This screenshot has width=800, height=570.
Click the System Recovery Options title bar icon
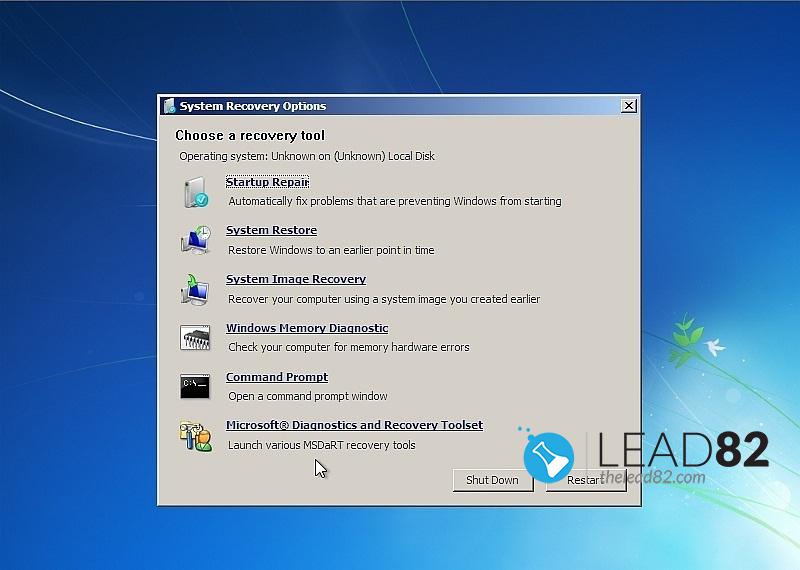(x=169, y=106)
